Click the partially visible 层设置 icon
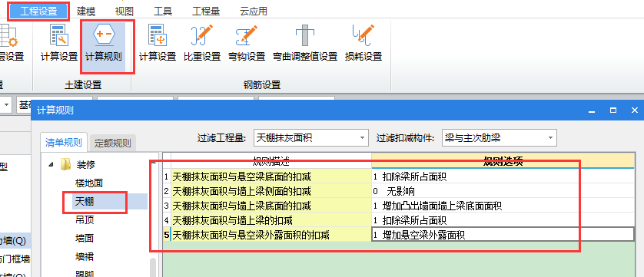The height and width of the screenshot is (277, 644). (x=8, y=35)
